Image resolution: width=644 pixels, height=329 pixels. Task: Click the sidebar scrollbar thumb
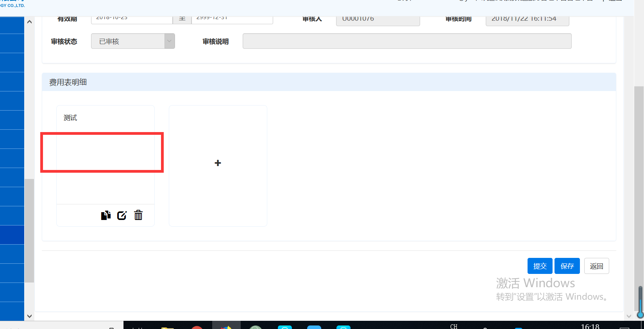point(29,231)
